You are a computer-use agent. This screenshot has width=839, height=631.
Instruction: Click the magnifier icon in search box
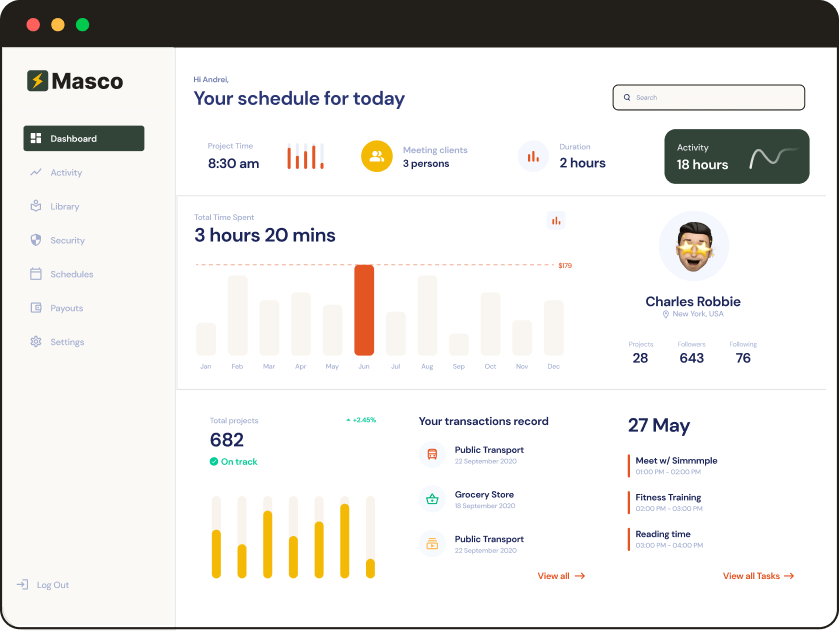627,98
